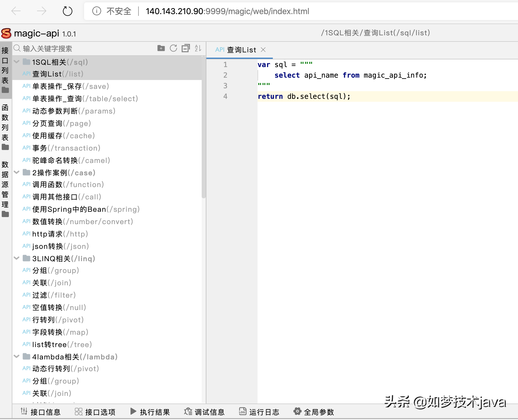Viewport: 518px width, 420px height.
Task: Open the 运行日志 panel
Action: click(x=259, y=412)
